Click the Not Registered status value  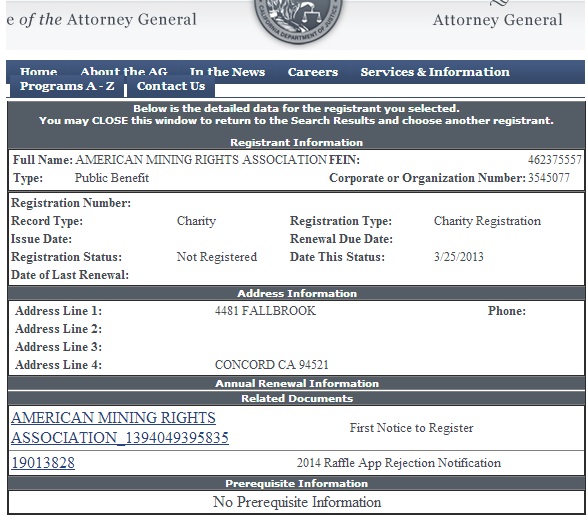point(217,257)
